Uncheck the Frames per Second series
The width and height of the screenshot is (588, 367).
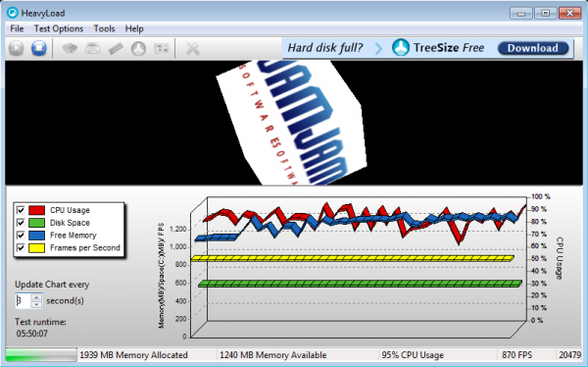[21, 247]
